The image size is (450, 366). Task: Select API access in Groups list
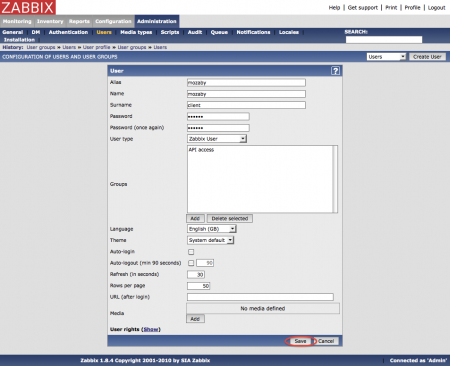click(x=201, y=150)
